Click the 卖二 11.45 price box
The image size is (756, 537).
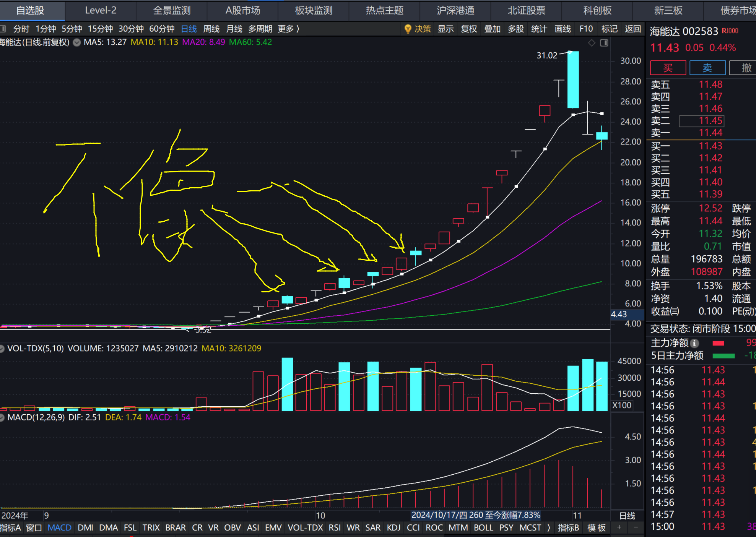(701, 121)
